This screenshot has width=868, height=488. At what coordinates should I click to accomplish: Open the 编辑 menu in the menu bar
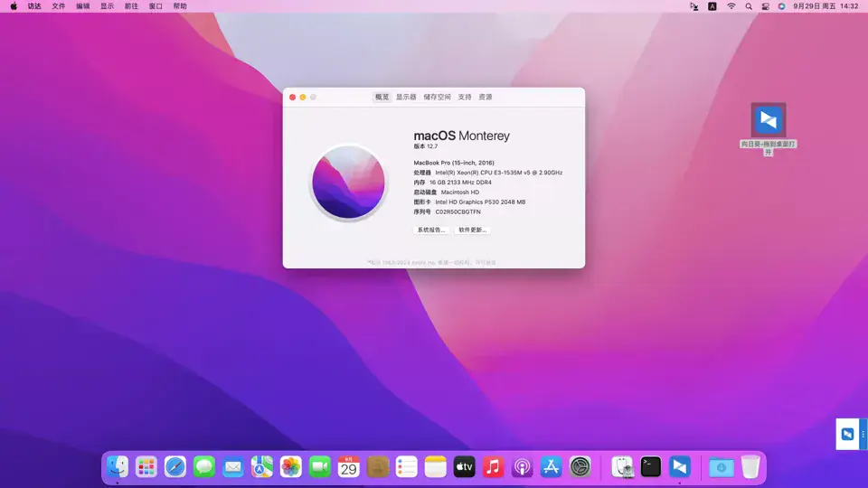pyautogui.click(x=82, y=6)
